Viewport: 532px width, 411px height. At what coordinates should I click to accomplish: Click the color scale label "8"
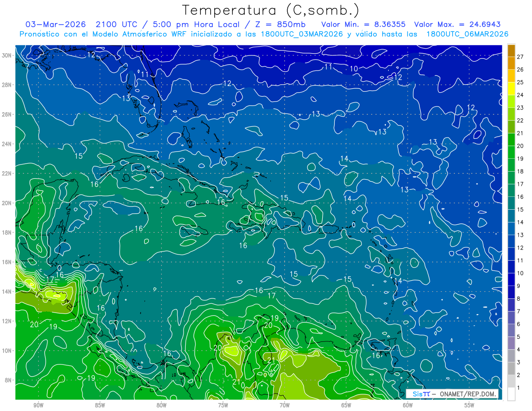coord(519,298)
